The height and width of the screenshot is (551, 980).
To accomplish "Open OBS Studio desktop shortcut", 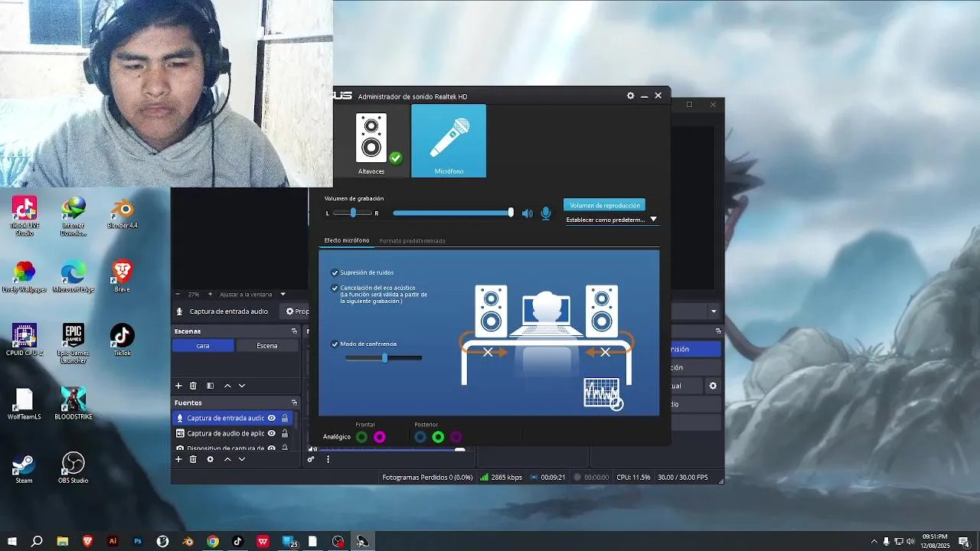I will [73, 468].
